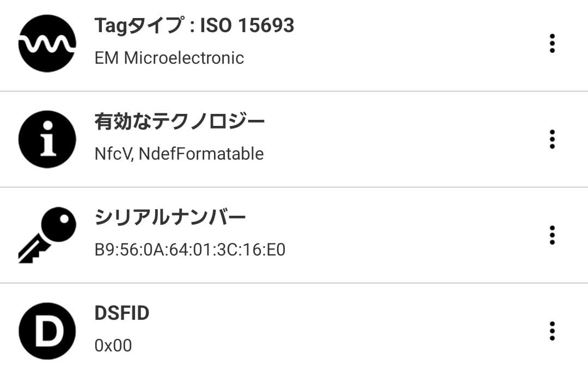The image size is (588, 377).
Task: Tap the EM Microelectronic manufacturer text
Action: (169, 58)
